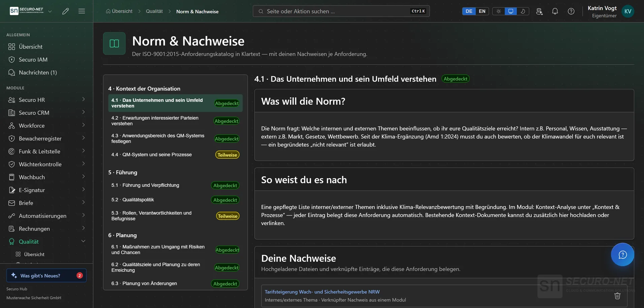Click the Securo-Net logo in sidebar
This screenshot has width=644, height=308.
coord(27,11)
